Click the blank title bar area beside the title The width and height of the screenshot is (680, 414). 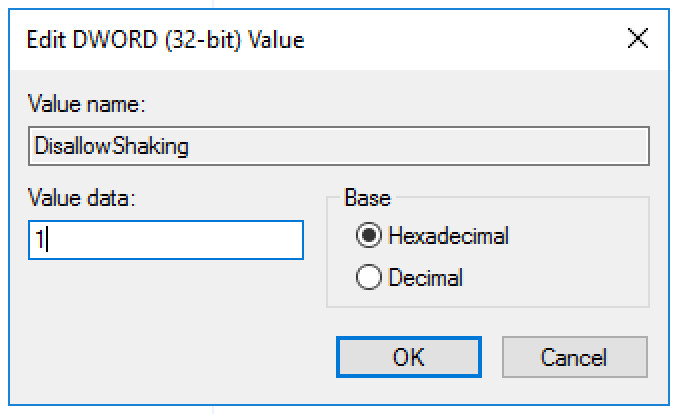464,40
